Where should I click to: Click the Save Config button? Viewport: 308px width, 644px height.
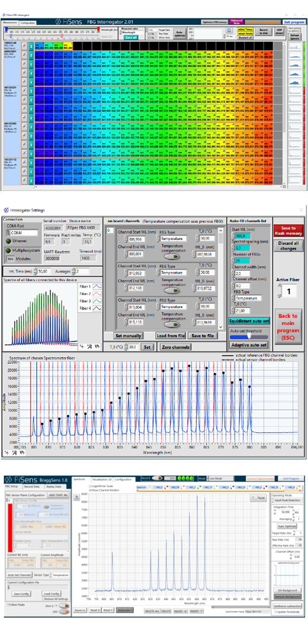[x=20, y=594]
